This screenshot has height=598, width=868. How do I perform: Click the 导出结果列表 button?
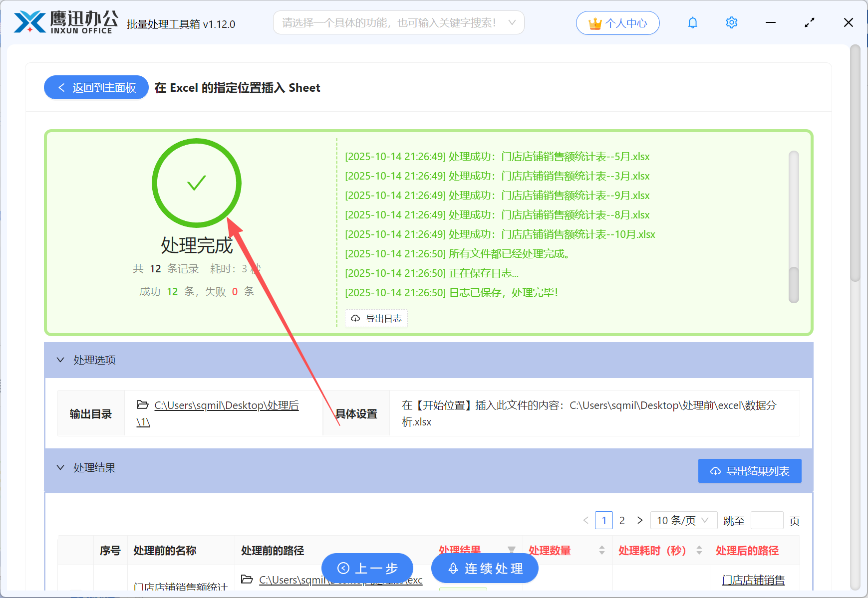749,470
